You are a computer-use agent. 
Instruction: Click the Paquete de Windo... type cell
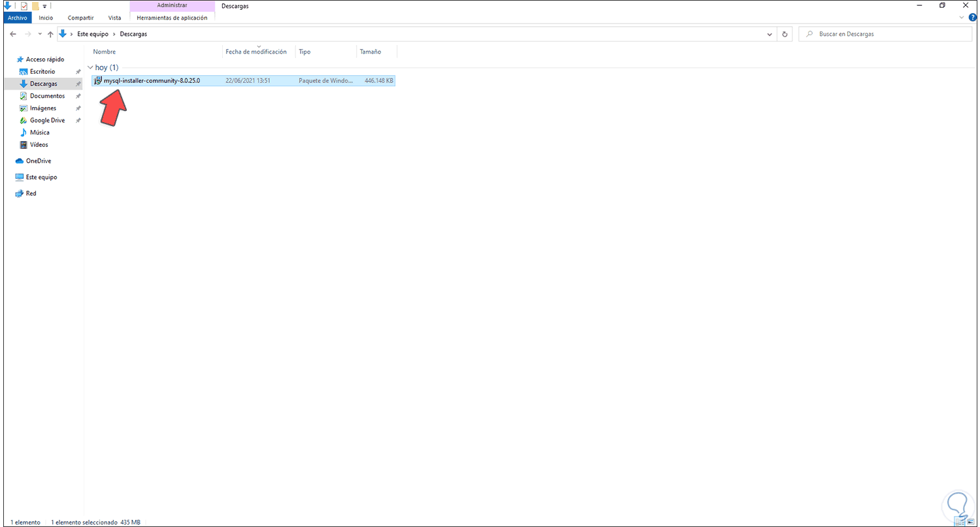(x=325, y=80)
